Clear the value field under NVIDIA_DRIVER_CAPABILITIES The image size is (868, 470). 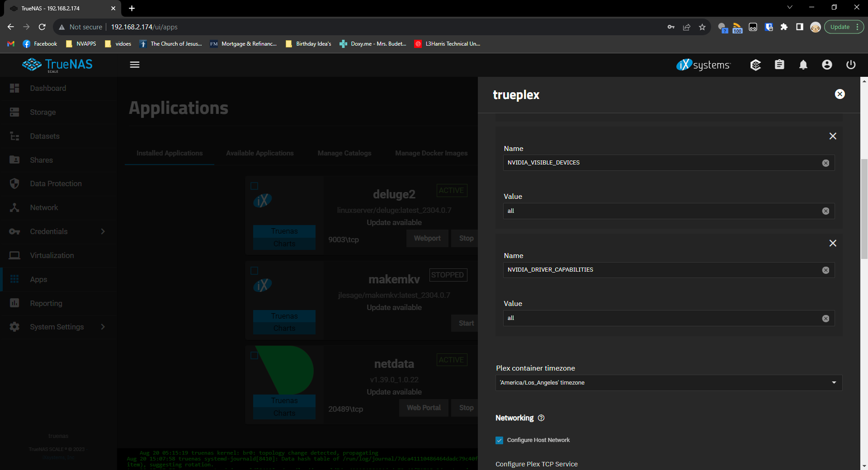(826, 319)
